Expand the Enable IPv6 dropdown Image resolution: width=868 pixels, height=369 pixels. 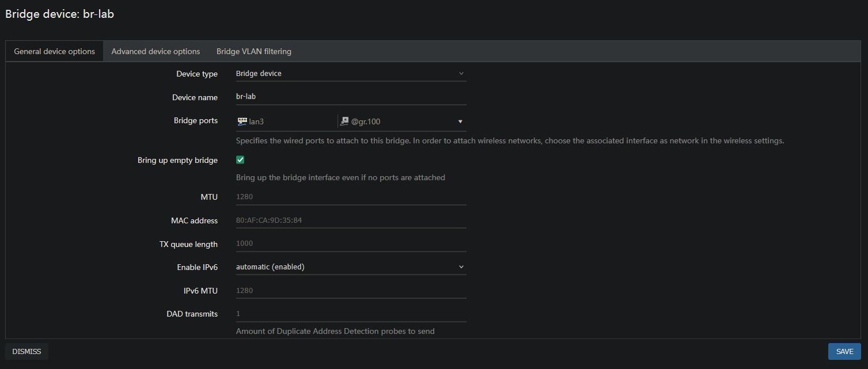(351, 267)
